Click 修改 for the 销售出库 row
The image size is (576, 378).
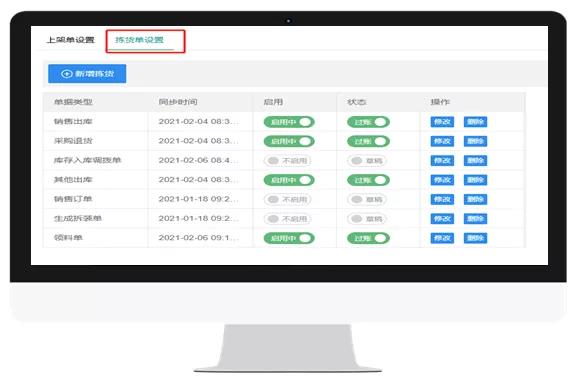[x=442, y=122]
